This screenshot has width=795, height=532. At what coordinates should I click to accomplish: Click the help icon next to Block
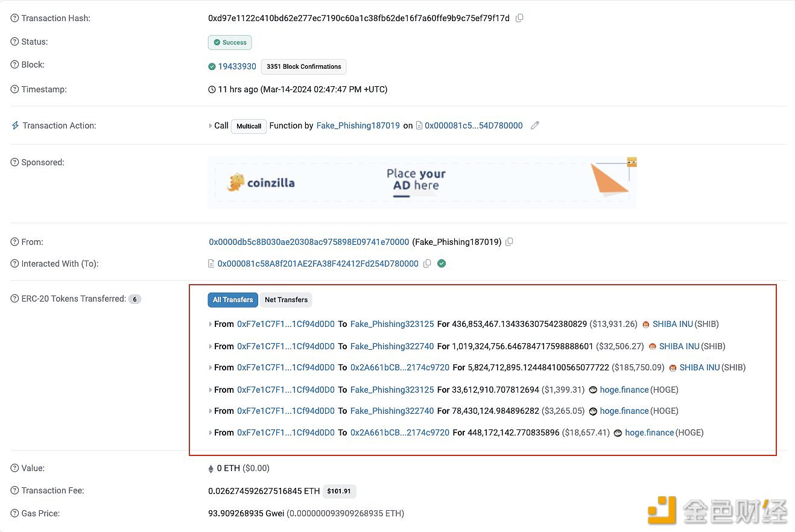coord(14,65)
